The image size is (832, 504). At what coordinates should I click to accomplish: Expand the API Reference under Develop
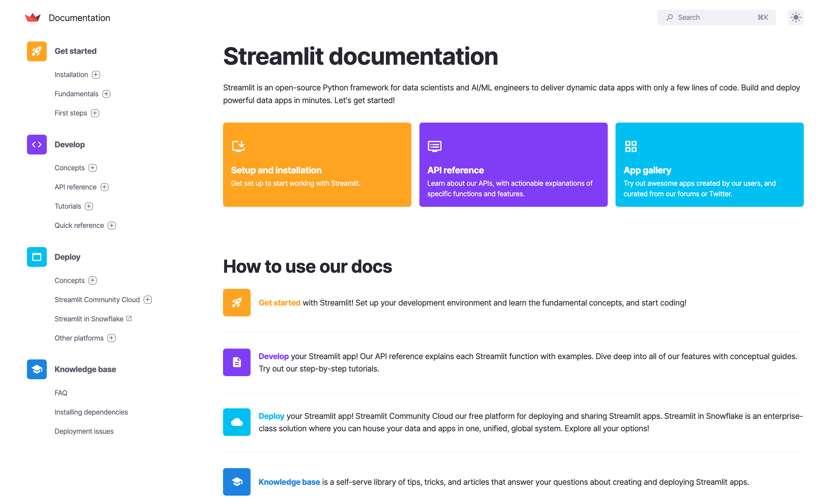click(105, 186)
